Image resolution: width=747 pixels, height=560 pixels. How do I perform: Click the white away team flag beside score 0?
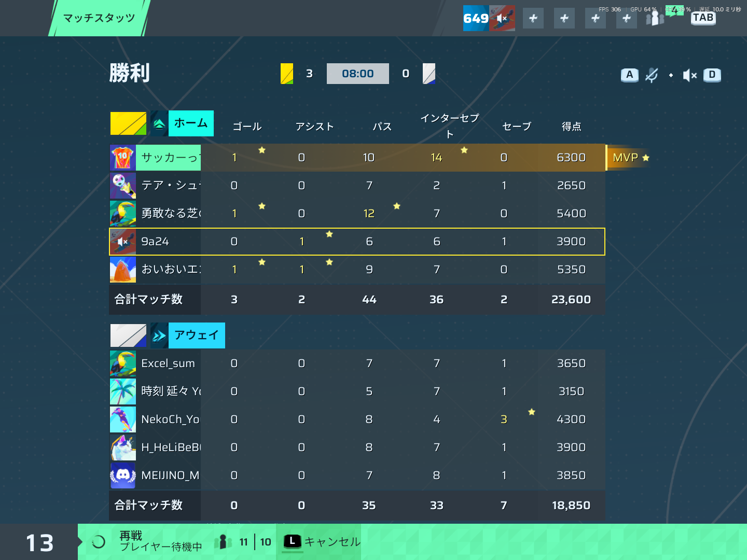coord(429,74)
